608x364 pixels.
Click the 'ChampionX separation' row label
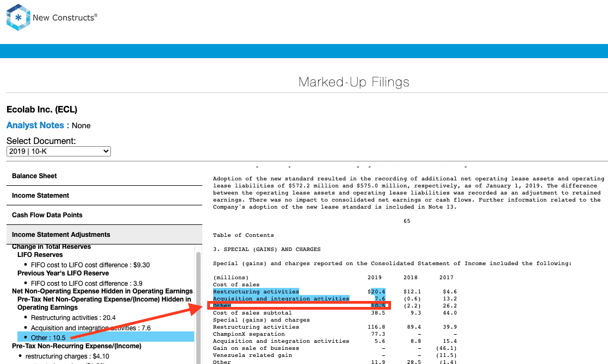(249, 334)
